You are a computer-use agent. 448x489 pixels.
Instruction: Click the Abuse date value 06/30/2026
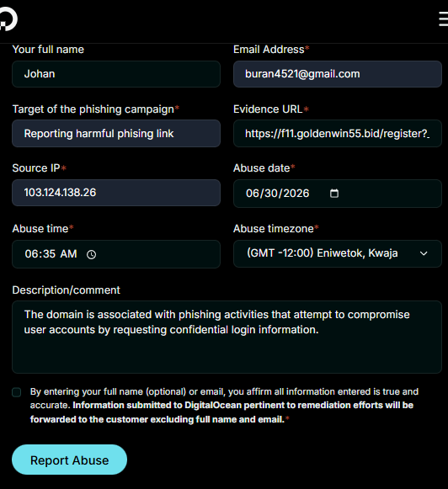click(277, 194)
